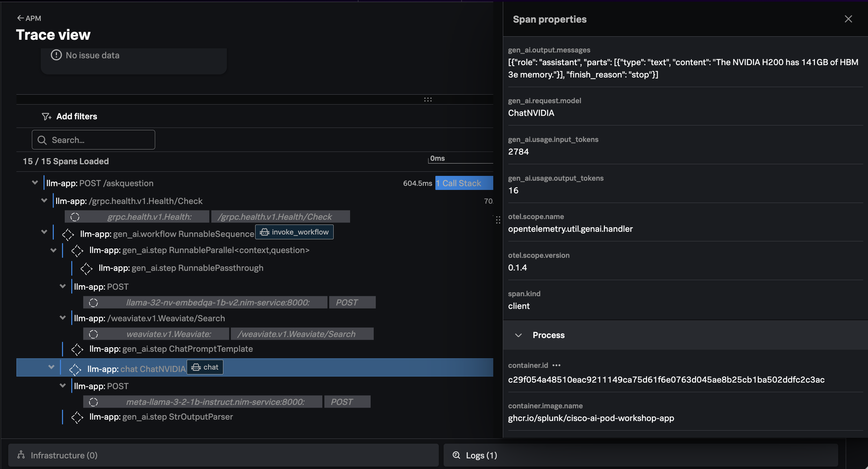Collapse the weaviate.v1.Weaviate/Search span
This screenshot has width=868, height=469.
pyautogui.click(x=62, y=318)
